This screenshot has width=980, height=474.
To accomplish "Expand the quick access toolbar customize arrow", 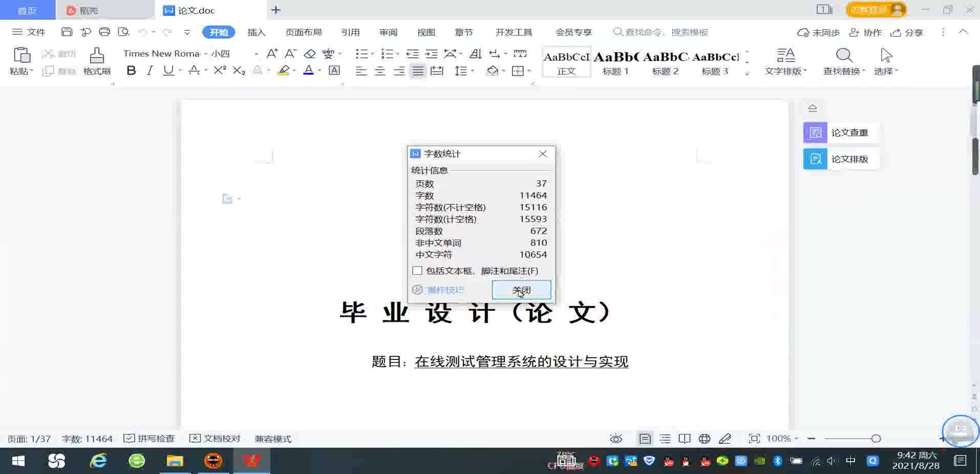I will click(x=187, y=32).
